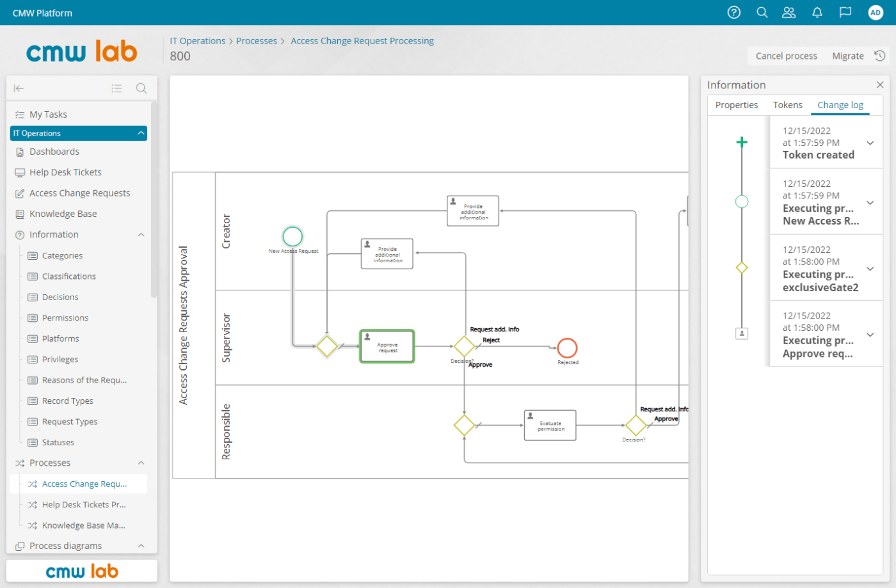Click the Migrate button
This screenshot has width=896, height=588.
pyautogui.click(x=848, y=56)
